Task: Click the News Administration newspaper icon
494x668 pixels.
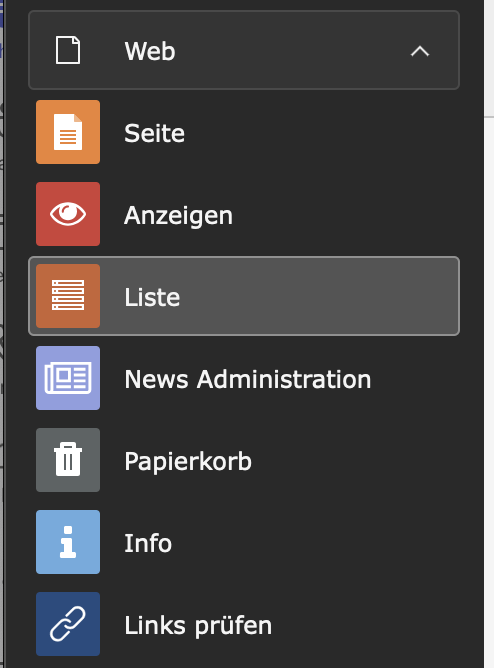Action: [68, 378]
